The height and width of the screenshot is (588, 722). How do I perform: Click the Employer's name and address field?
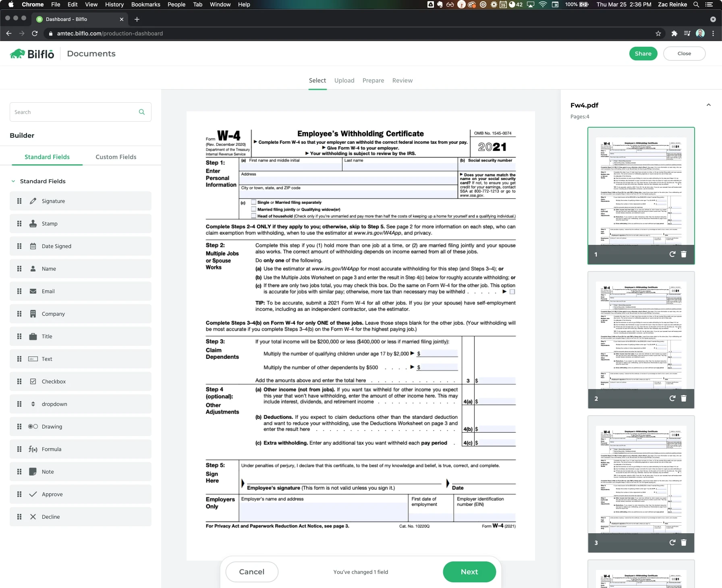tap(323, 511)
